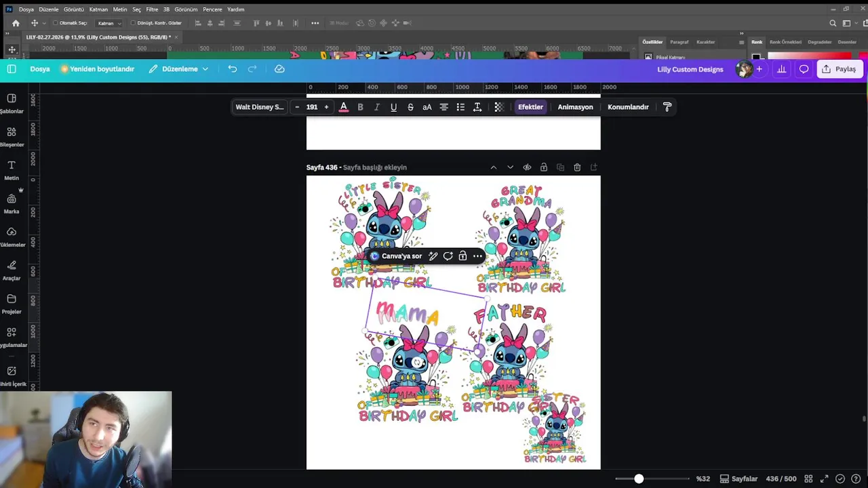
Task: Increase font size with plus
Action: pos(326,107)
